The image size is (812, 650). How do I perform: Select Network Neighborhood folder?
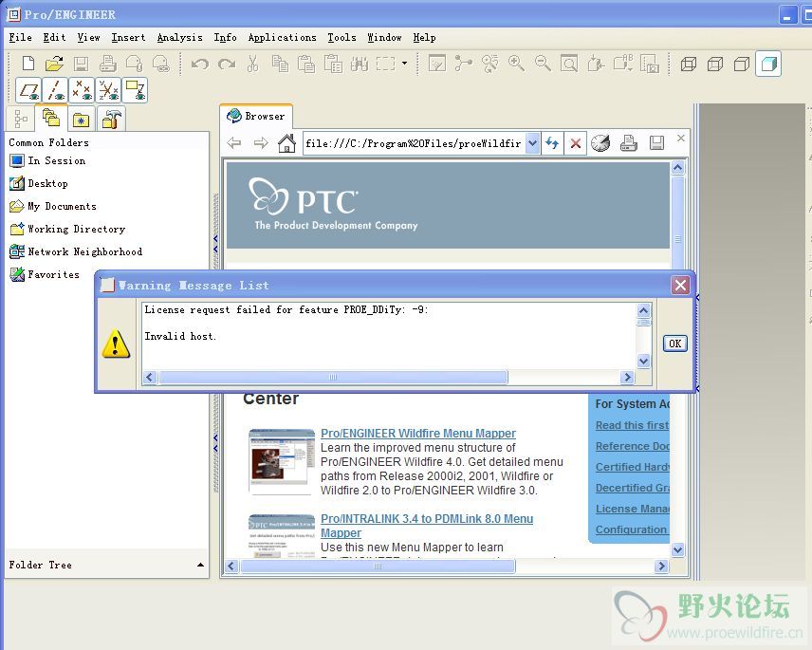[76, 251]
